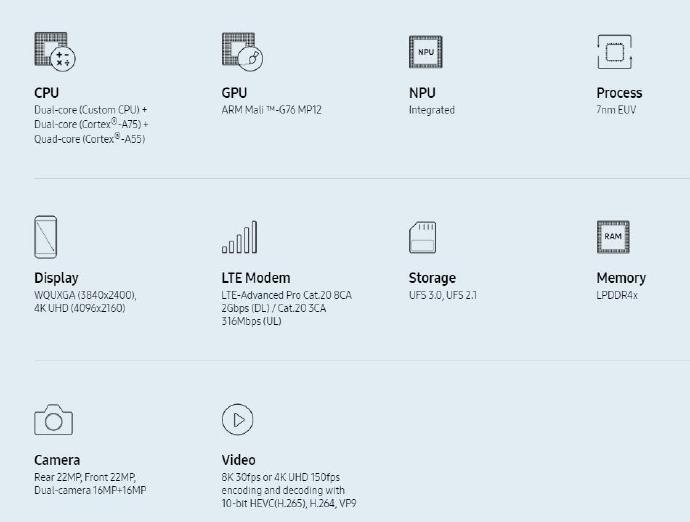Click the LTE Modem signal bars icon
The image size is (690, 522).
pos(239,237)
